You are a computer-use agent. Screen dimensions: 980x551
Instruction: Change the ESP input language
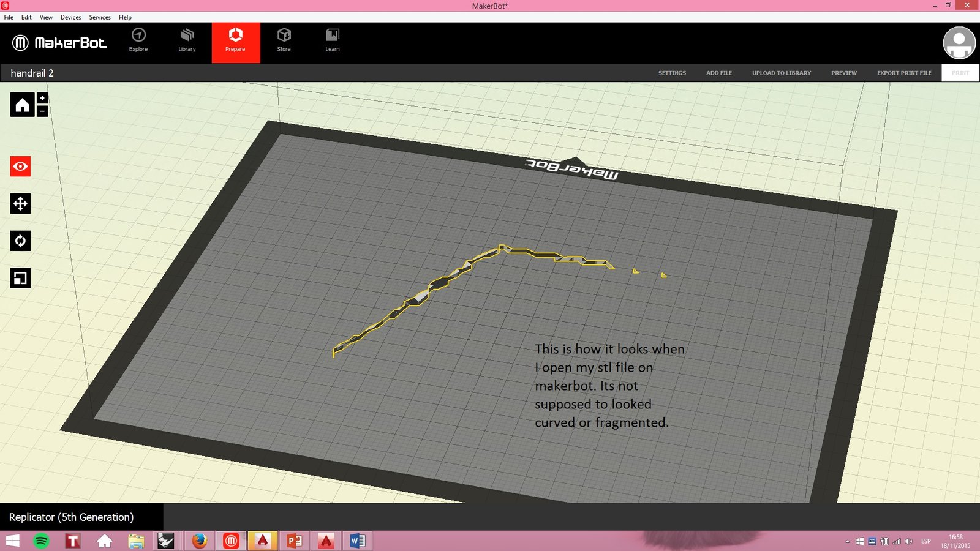[x=926, y=542]
